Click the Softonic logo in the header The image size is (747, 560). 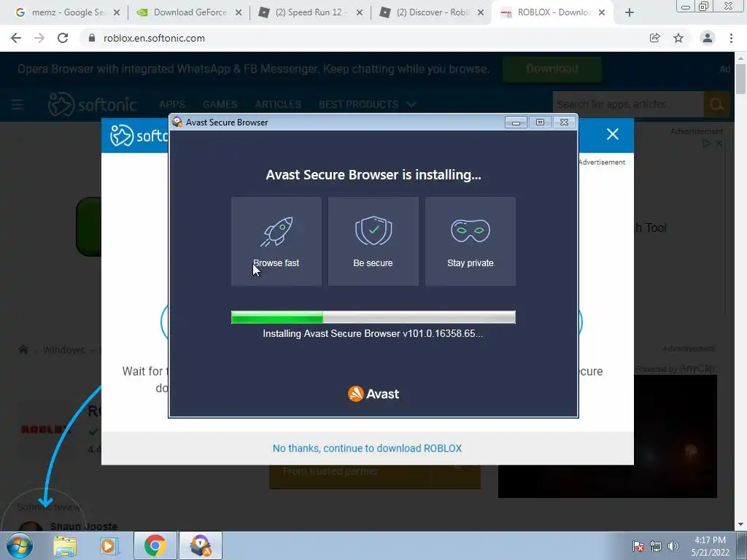[93, 104]
